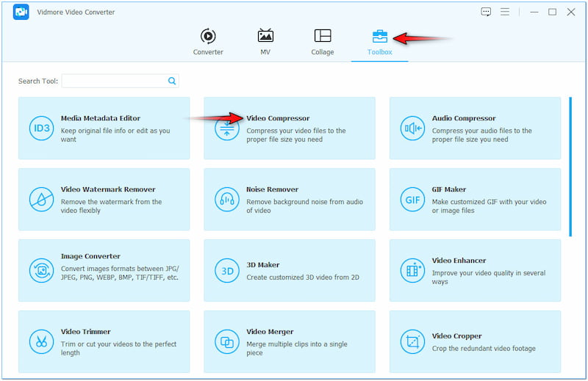This screenshot has height=381, width=588.
Task: Open the GIF Maker icon
Action: [x=412, y=199]
